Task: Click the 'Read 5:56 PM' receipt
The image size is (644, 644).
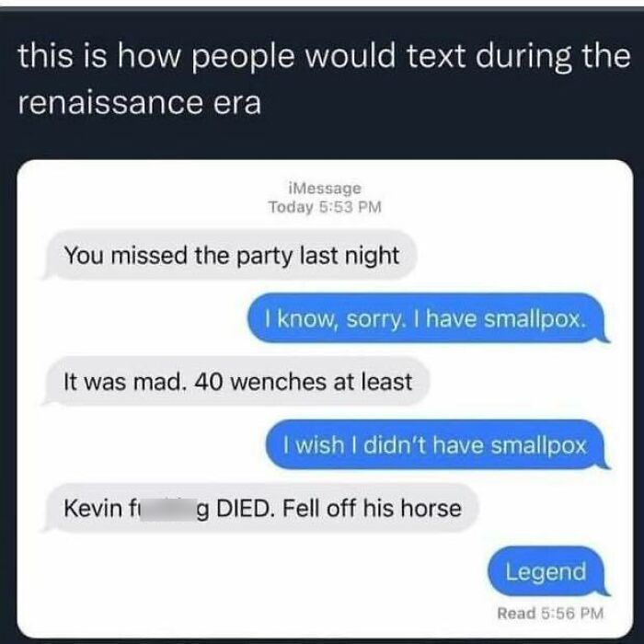Action: [x=550, y=614]
